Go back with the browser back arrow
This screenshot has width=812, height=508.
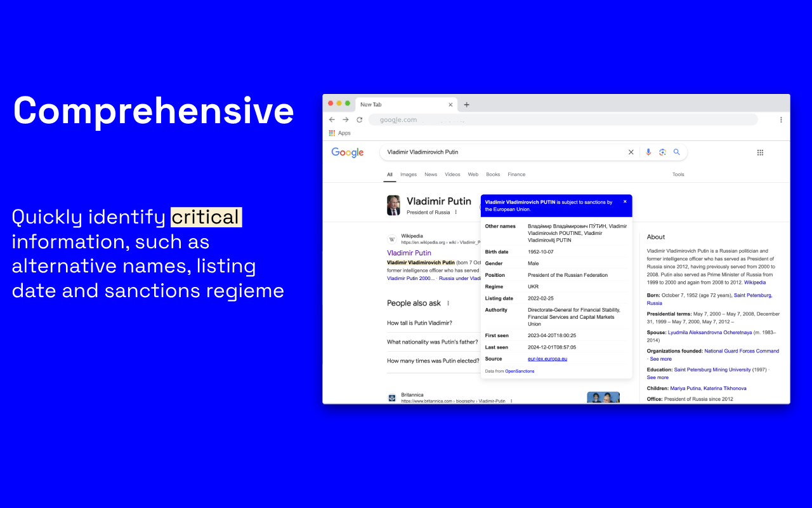[332, 119]
